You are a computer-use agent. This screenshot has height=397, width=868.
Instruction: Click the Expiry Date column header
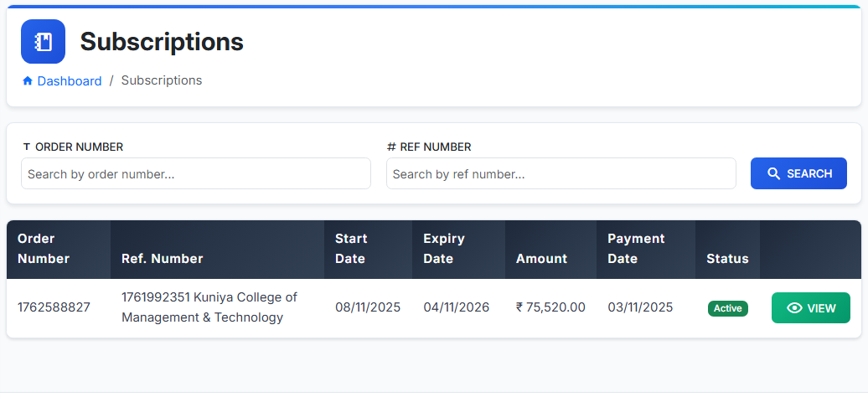point(444,249)
